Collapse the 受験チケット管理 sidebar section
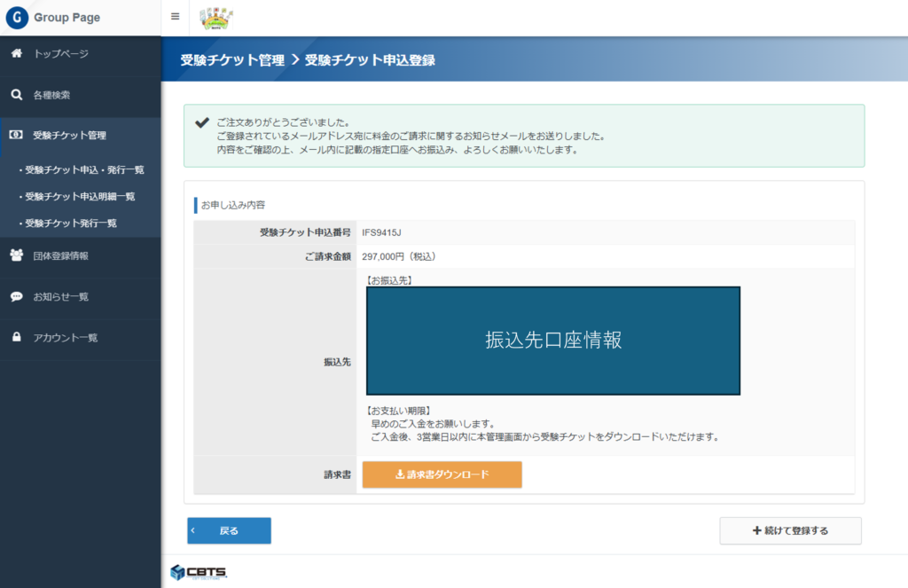 [x=69, y=136]
